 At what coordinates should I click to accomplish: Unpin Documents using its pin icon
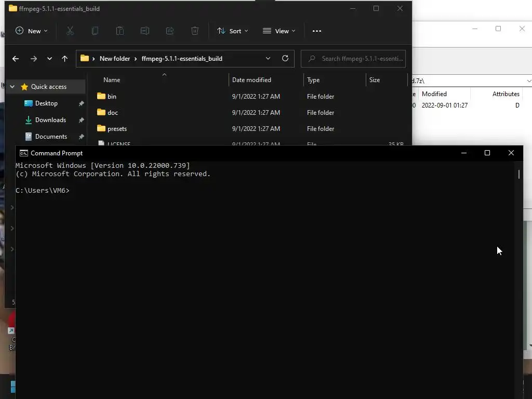coord(82,137)
